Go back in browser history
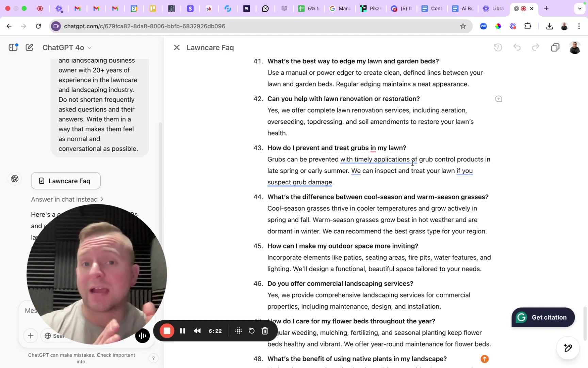This screenshot has height=368, width=588. tap(9, 26)
